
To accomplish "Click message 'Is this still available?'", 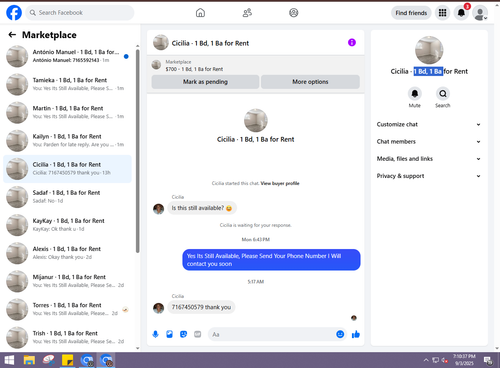I will click(x=202, y=208).
